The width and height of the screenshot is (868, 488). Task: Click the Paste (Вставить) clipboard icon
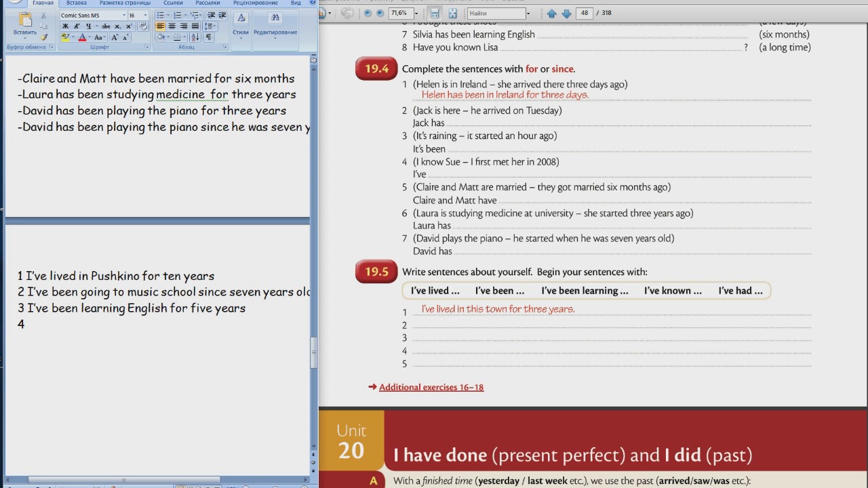pyautogui.click(x=25, y=20)
